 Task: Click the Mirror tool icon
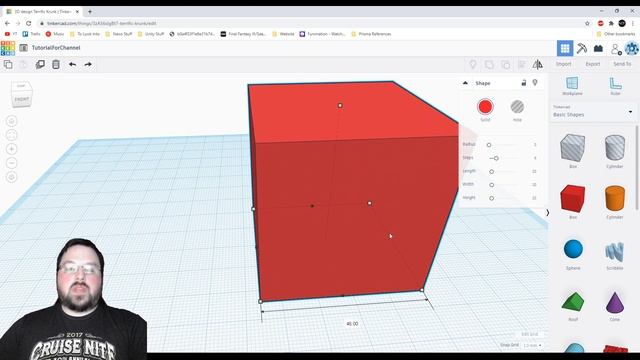538,64
